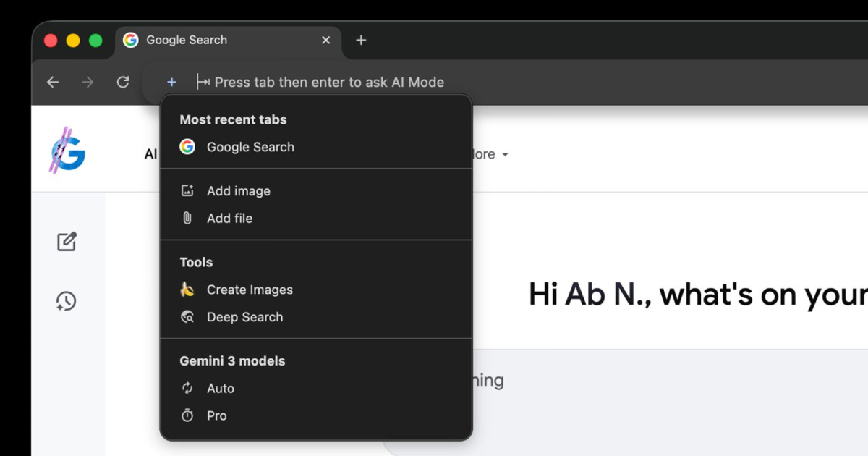The width and height of the screenshot is (868, 456).
Task: Select Create Images tool
Action: (x=250, y=290)
